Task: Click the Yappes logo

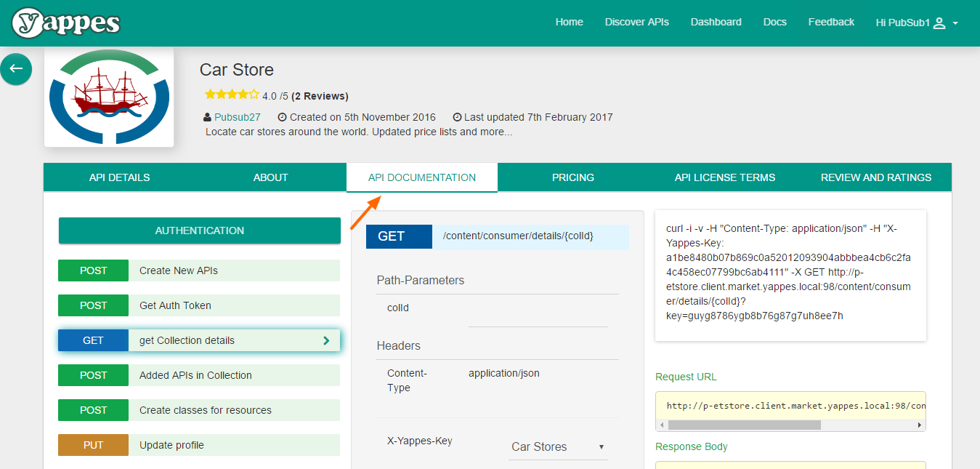Action: pyautogui.click(x=66, y=23)
